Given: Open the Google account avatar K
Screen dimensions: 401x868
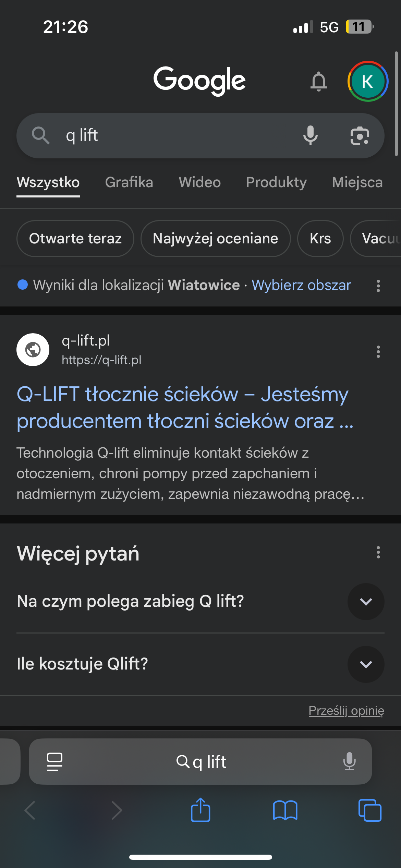Looking at the screenshot, I should pos(367,82).
